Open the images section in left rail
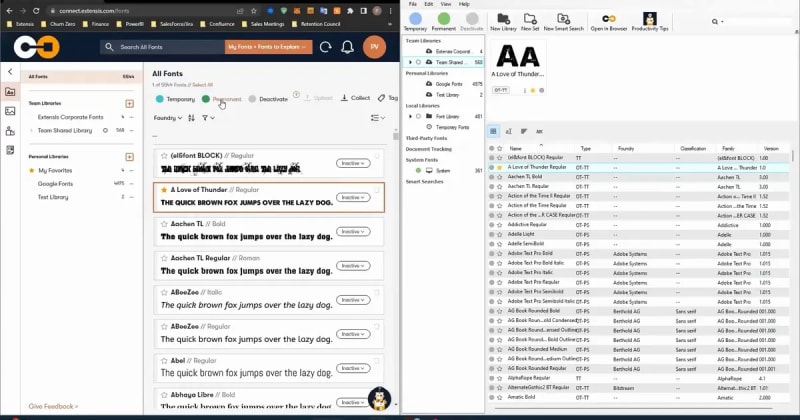This screenshot has width=800, height=420. pos(10,111)
